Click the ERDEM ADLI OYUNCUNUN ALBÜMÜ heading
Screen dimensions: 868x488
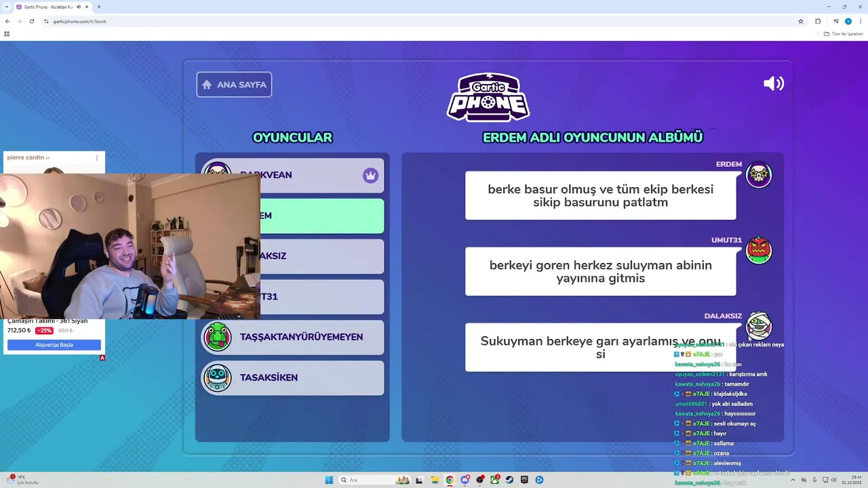tap(593, 138)
